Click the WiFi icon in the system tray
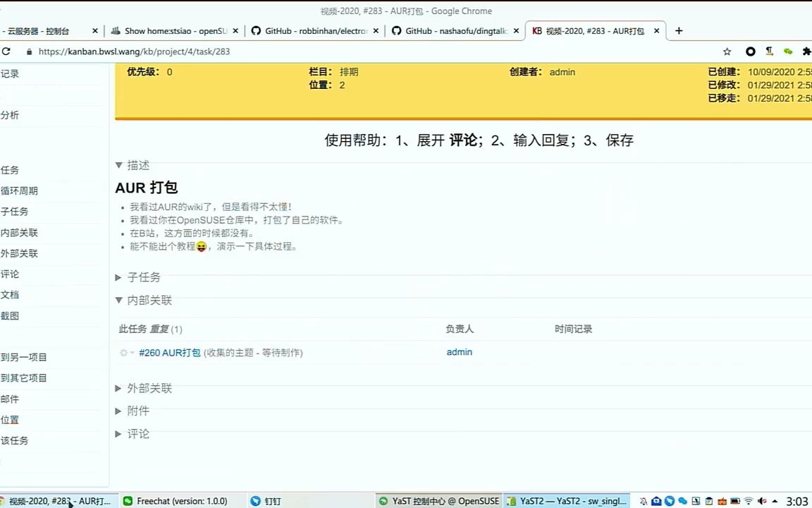Screen dimensions: 812x508 point(747,501)
